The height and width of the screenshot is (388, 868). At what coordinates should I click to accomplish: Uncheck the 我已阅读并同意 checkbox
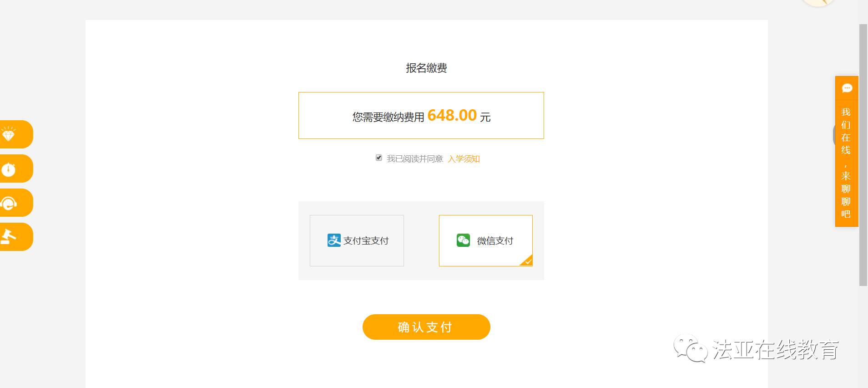pos(379,158)
